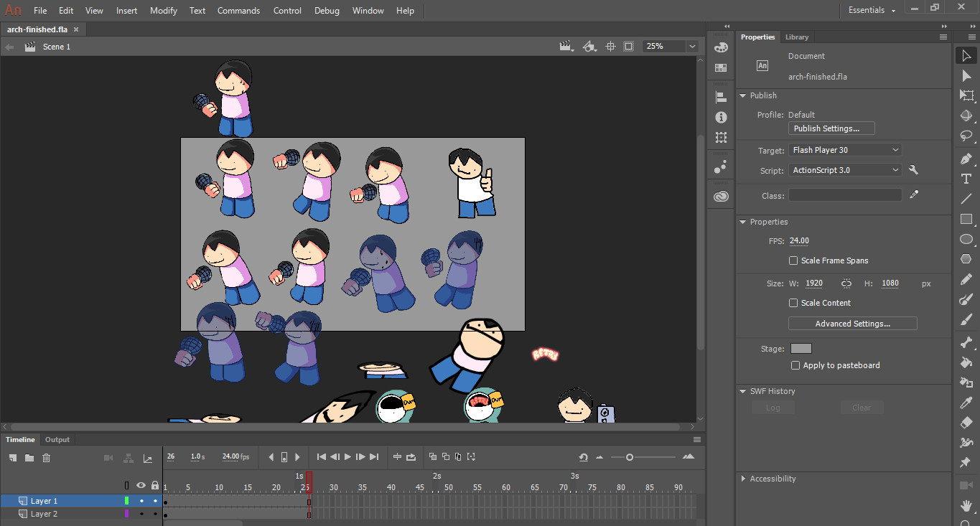Click the Stage color swatch
The image size is (980, 526).
point(801,349)
